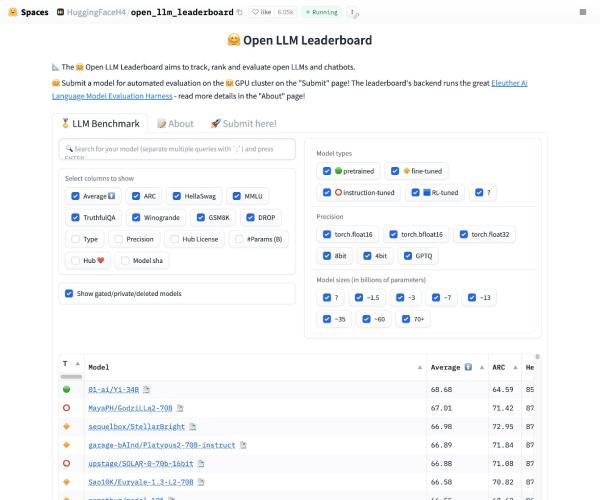Open the Submit here! tab

pos(243,123)
